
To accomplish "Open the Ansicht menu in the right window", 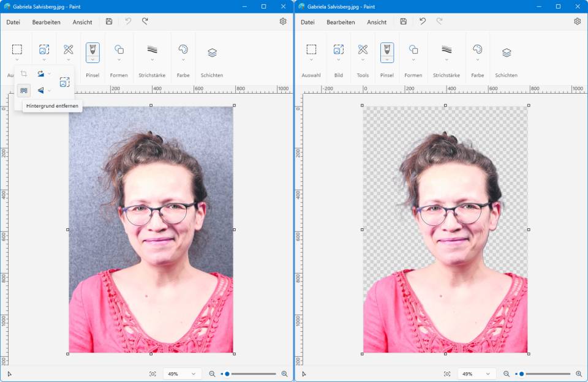I will (x=376, y=22).
